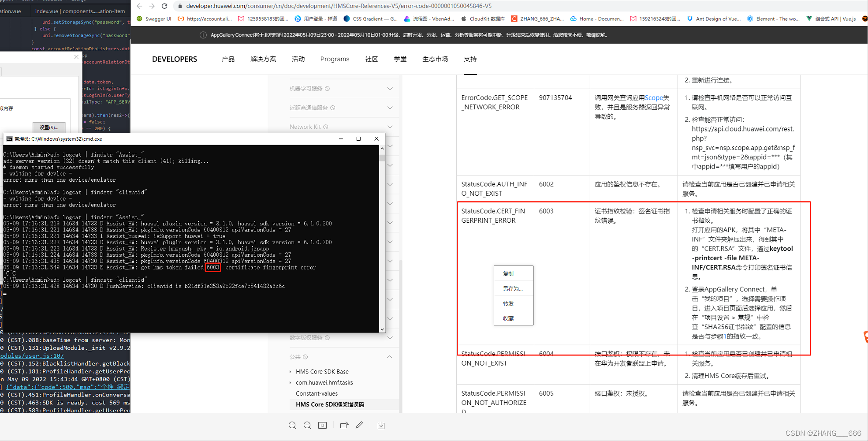Download image with save icon
The height and width of the screenshot is (441, 868).
pyautogui.click(x=381, y=425)
